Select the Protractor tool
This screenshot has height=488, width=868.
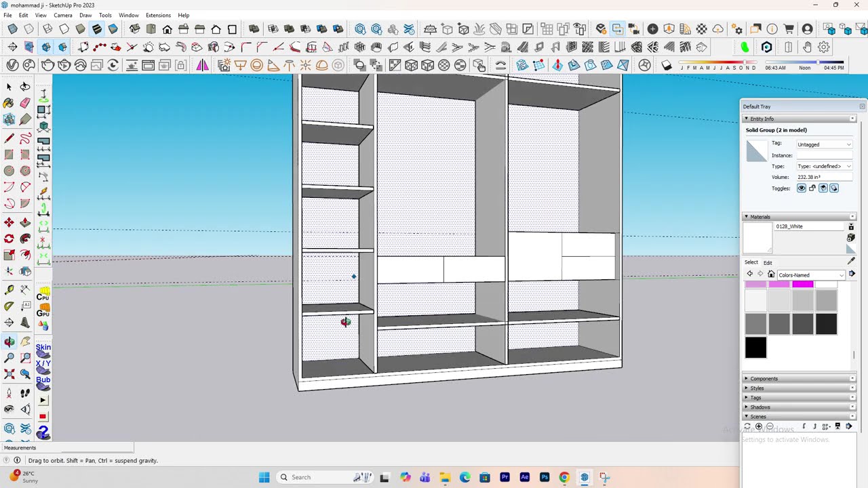[x=9, y=306]
